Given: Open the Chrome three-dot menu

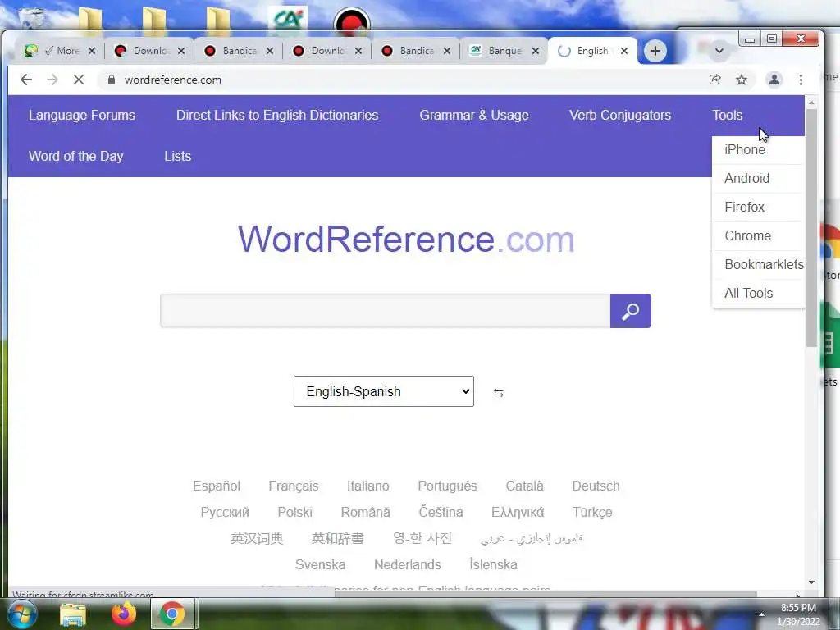Looking at the screenshot, I should click(x=801, y=80).
